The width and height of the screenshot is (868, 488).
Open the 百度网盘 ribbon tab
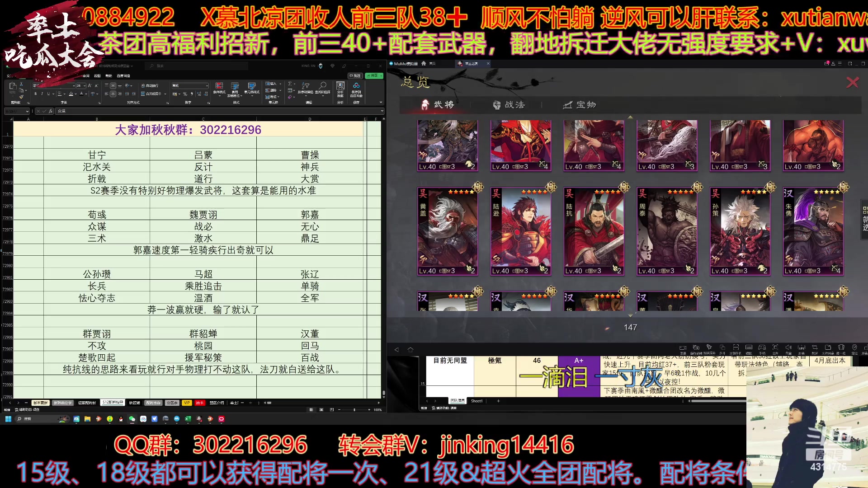(123, 76)
